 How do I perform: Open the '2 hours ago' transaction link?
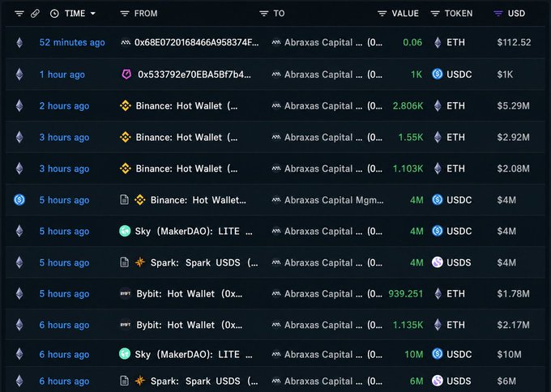click(x=64, y=106)
